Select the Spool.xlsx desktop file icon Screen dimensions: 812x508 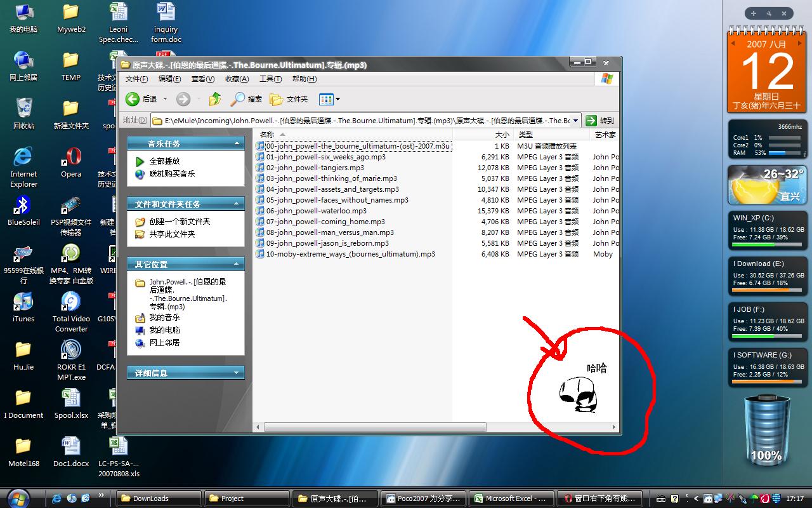coord(71,404)
